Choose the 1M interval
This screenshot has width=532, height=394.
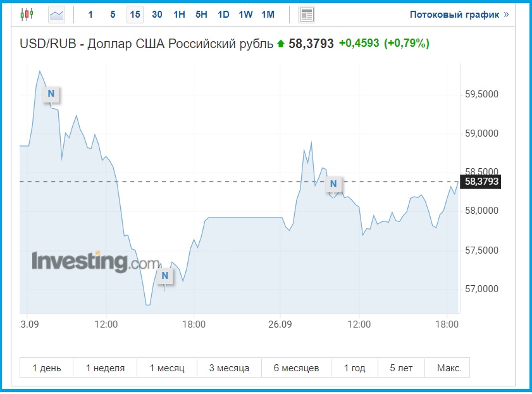[x=268, y=14]
